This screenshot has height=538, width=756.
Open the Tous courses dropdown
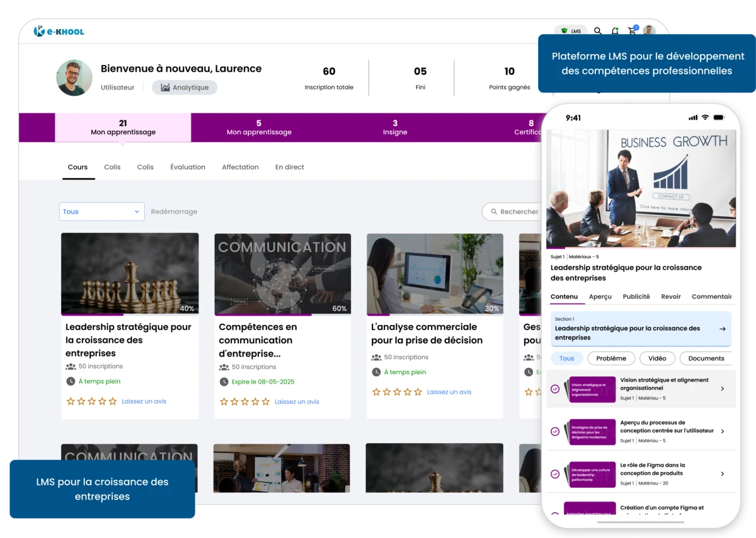101,211
